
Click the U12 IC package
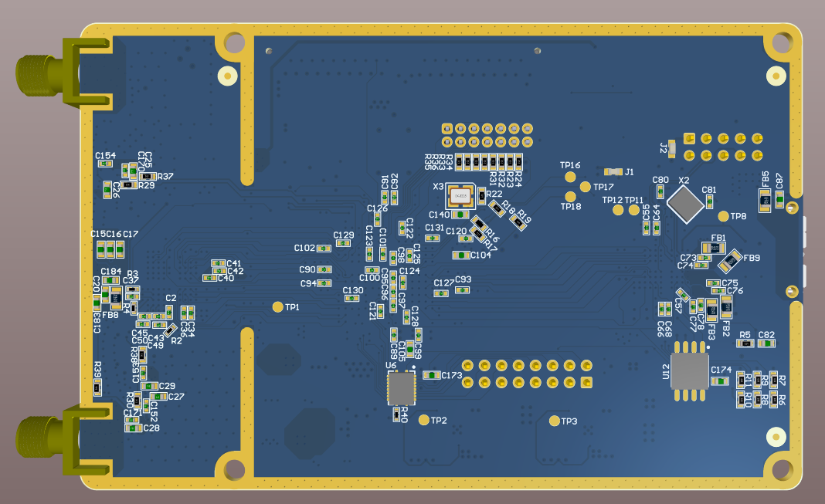689,371
